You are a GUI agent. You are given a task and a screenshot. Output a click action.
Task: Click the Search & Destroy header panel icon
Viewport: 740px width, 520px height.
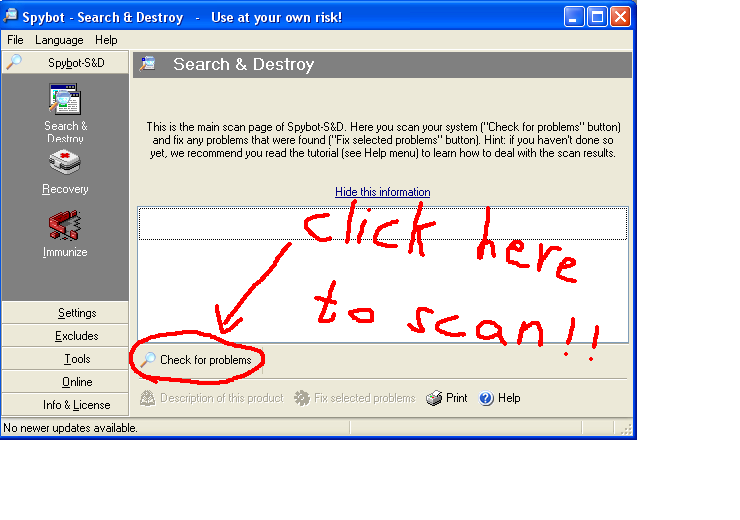coord(148,64)
